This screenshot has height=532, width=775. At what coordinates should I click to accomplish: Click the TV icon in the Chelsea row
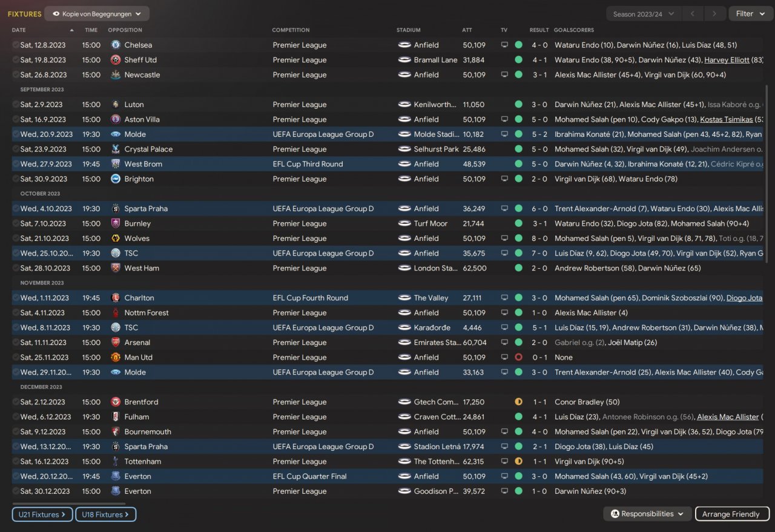pyautogui.click(x=504, y=45)
